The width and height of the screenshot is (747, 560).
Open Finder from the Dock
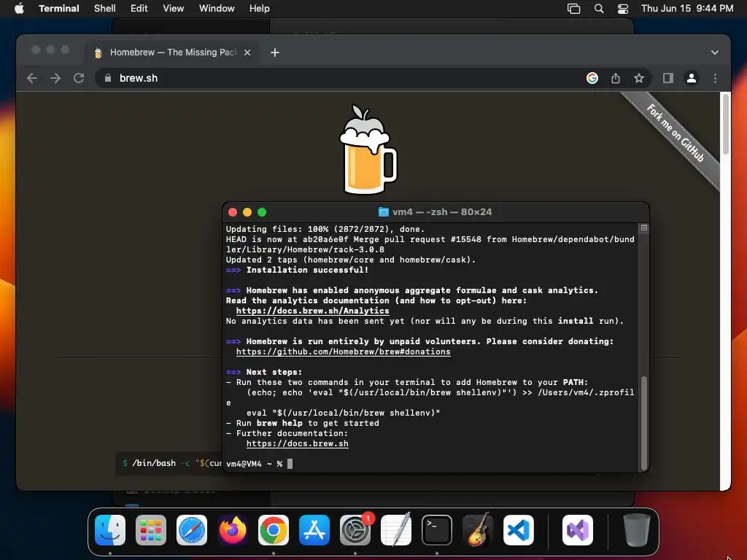tap(110, 530)
